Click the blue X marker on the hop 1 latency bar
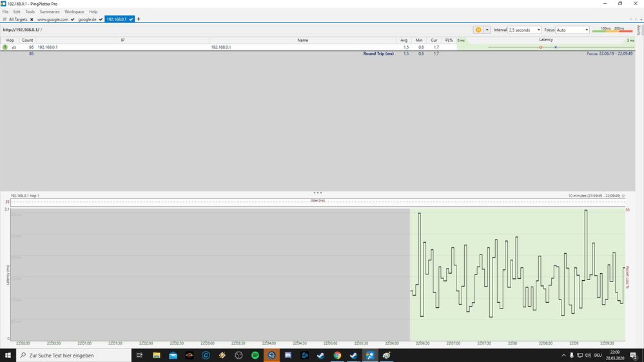 pos(555,47)
